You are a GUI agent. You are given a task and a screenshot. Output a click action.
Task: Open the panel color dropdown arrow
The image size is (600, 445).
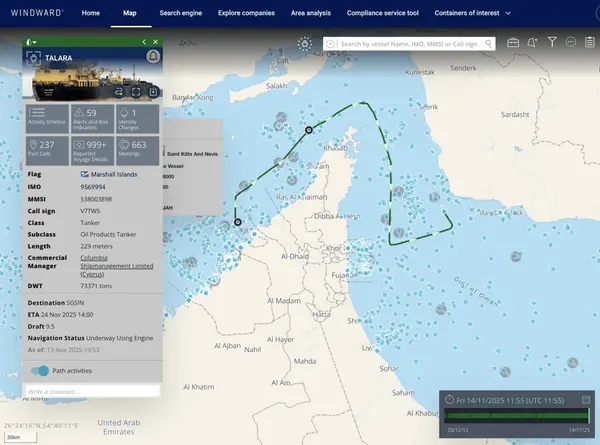coord(34,42)
